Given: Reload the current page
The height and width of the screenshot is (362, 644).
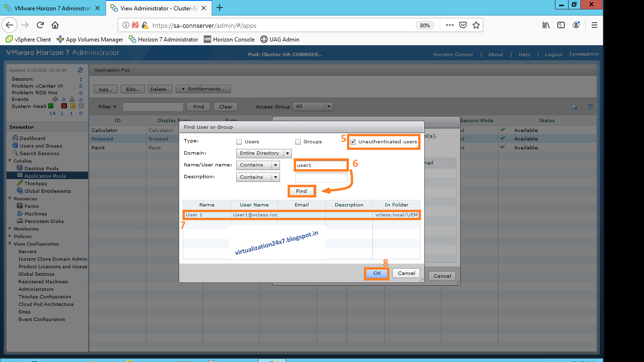Looking at the screenshot, I should tap(40, 25).
